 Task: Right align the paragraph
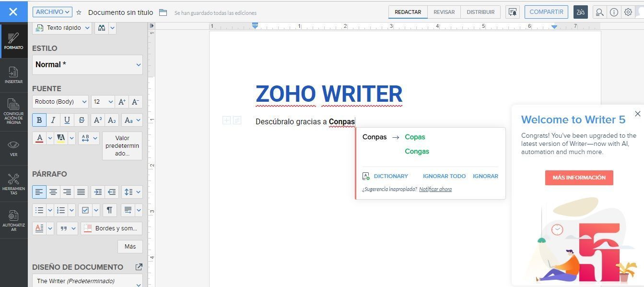[67, 192]
